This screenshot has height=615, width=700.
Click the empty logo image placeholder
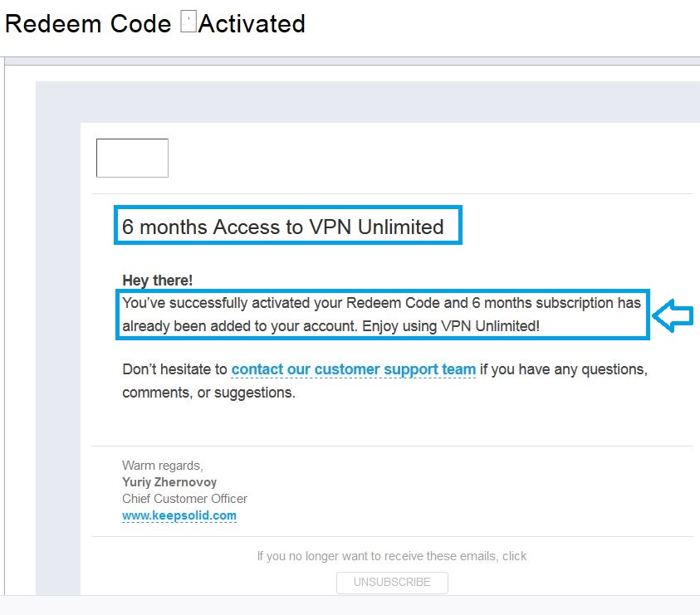[x=132, y=158]
